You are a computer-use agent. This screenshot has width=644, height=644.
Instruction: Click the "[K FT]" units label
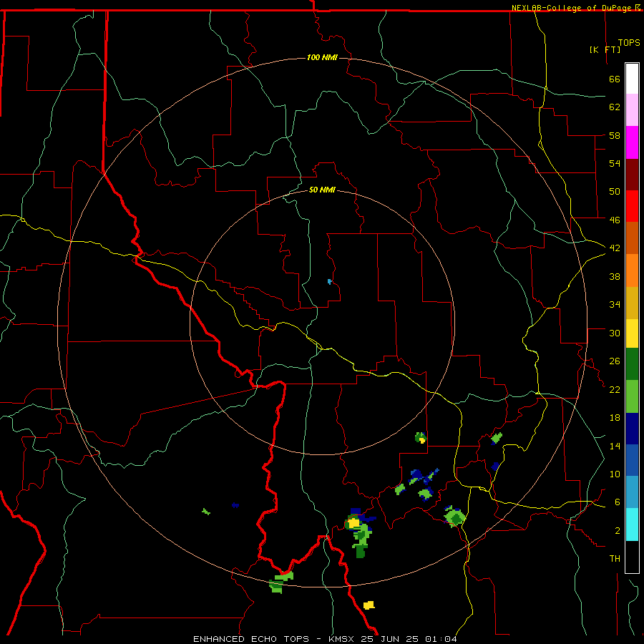coord(605,49)
